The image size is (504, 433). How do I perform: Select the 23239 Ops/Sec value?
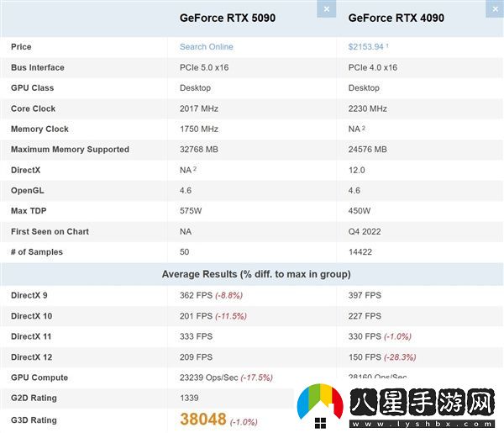[x=209, y=378]
